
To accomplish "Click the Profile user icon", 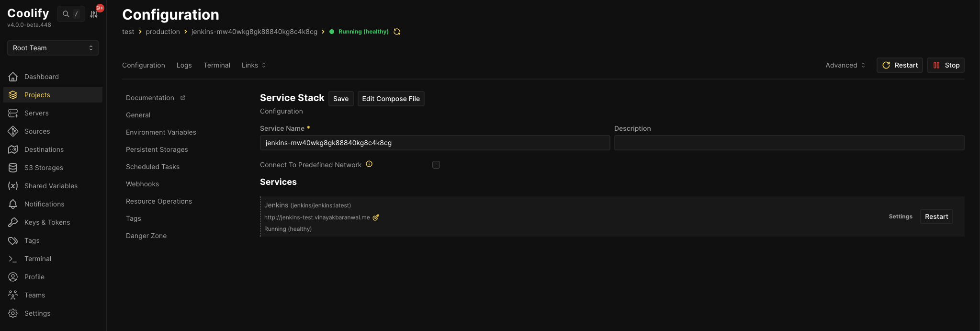I will coord(13,277).
